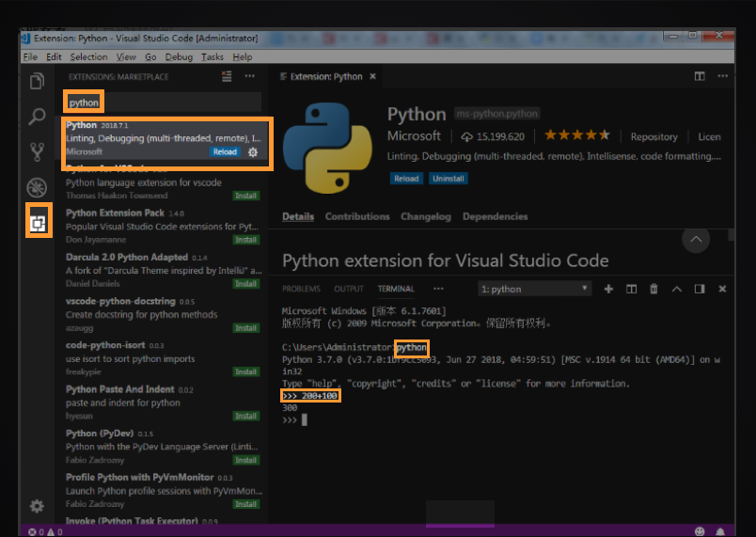Open the Extensions view icon
Viewport: 756px width, 537px height.
(39, 223)
